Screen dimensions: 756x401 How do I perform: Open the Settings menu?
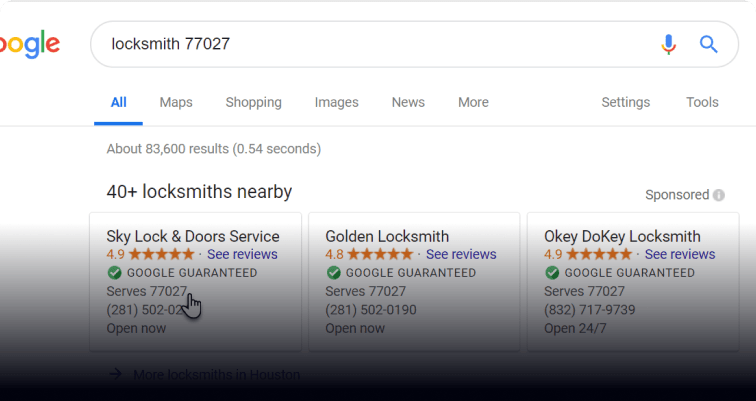(625, 102)
